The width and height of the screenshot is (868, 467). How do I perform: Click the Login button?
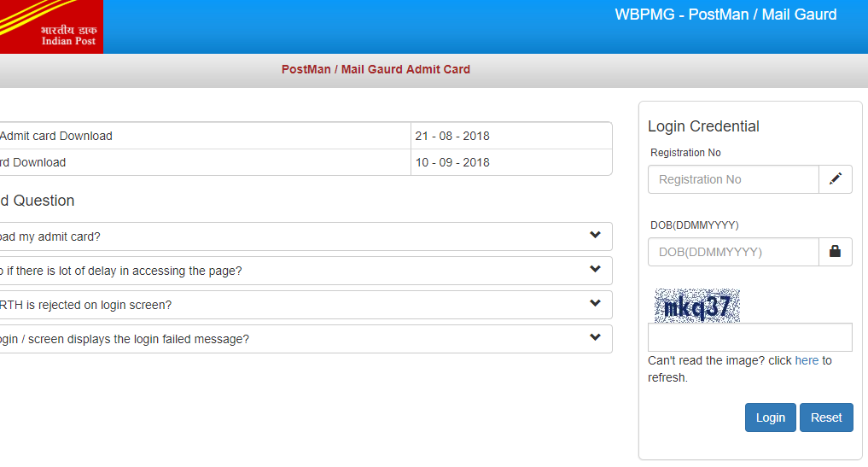click(x=771, y=417)
